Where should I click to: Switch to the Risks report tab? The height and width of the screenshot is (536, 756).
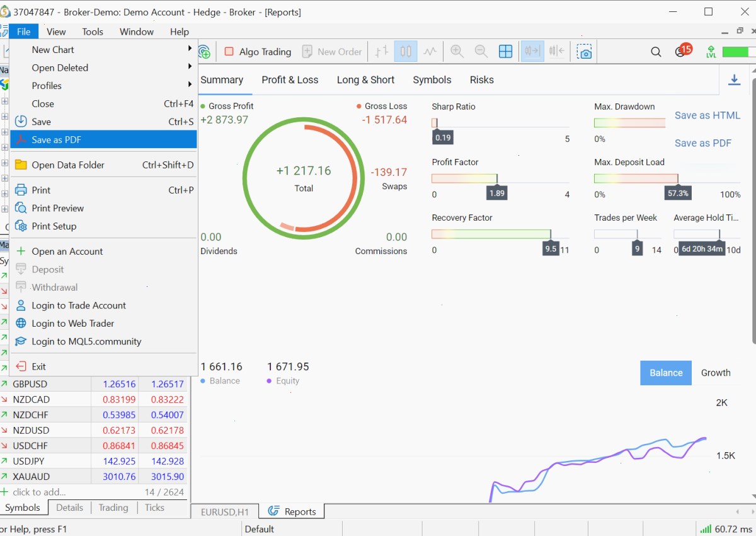482,80
